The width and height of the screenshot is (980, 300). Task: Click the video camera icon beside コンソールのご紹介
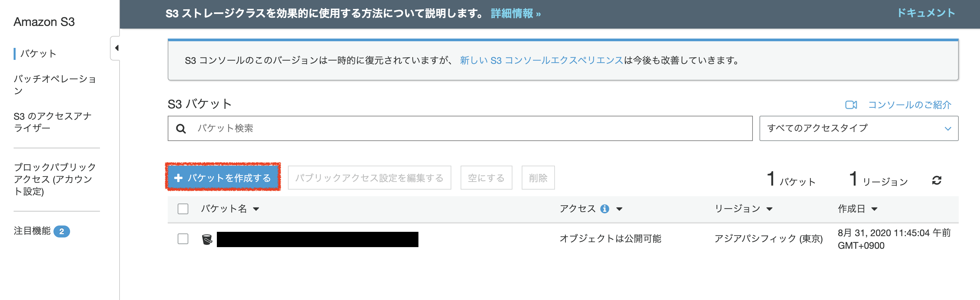[851, 105]
